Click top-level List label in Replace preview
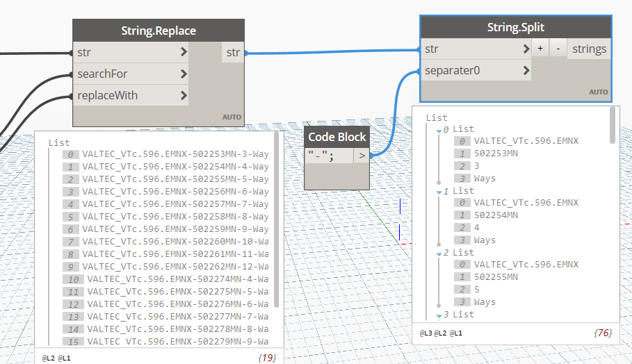Screen dimensions: 632x364 click(x=59, y=143)
